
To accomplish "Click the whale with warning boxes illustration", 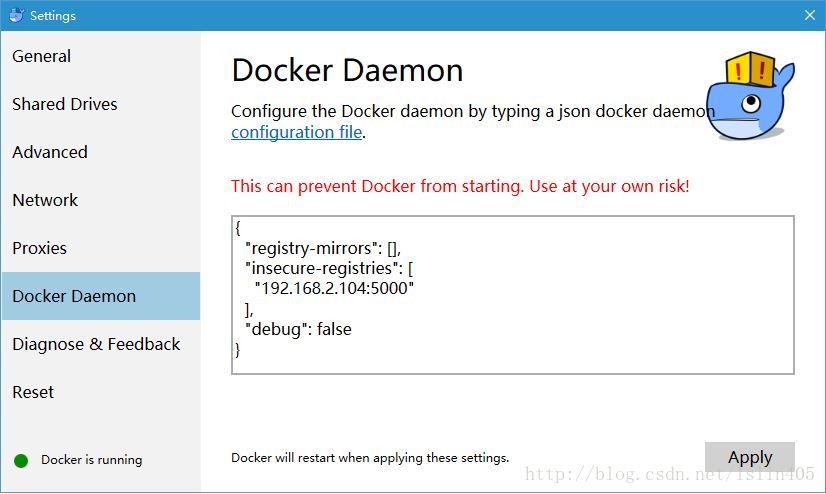I will tap(750, 96).
